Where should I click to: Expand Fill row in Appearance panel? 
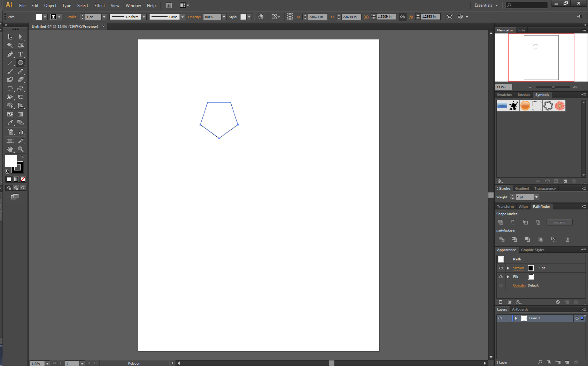508,277
